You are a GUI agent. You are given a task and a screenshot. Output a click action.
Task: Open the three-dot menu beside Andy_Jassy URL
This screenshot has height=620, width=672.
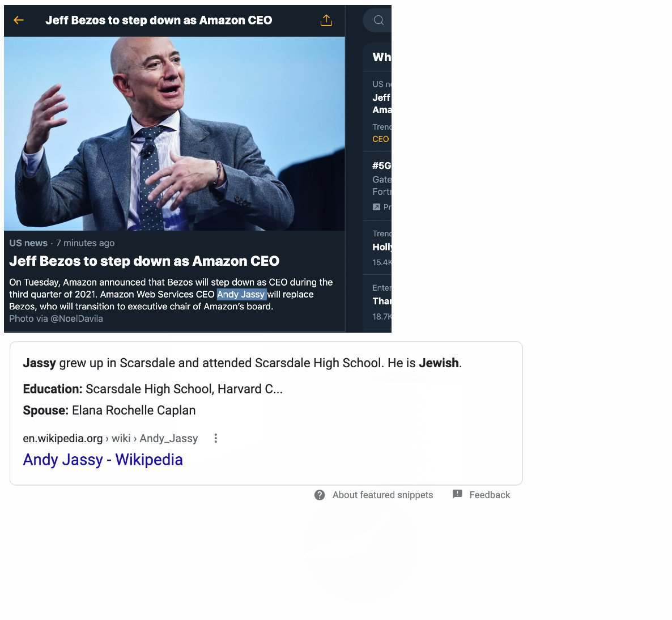pos(215,438)
